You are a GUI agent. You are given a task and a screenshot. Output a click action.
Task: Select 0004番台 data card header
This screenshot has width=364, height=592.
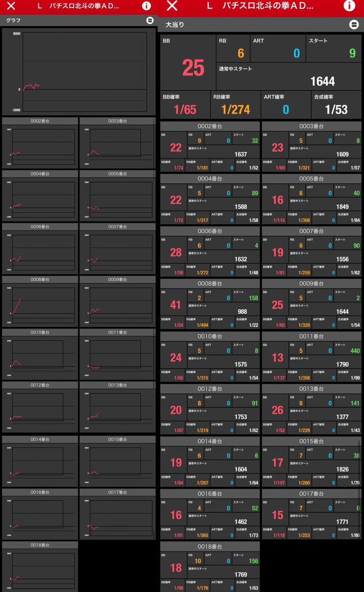coord(210,179)
